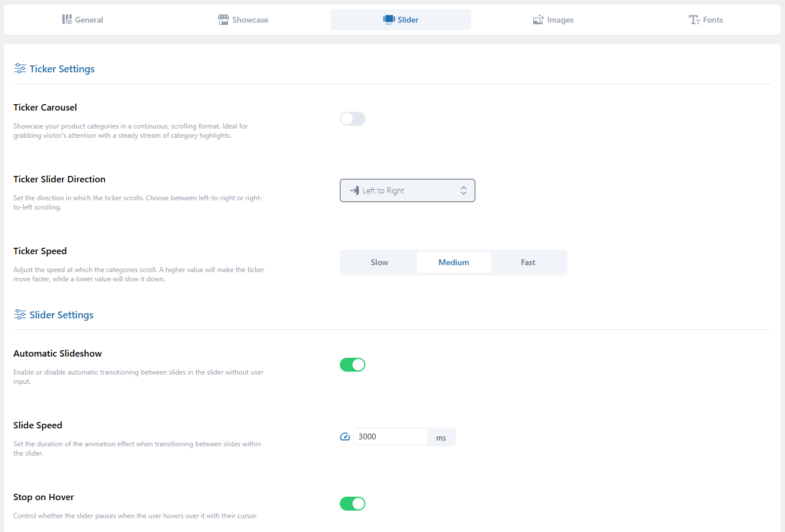Viewport: 785px width, 532px height.
Task: Click the Ticker Slider Direction label
Action: (60, 179)
